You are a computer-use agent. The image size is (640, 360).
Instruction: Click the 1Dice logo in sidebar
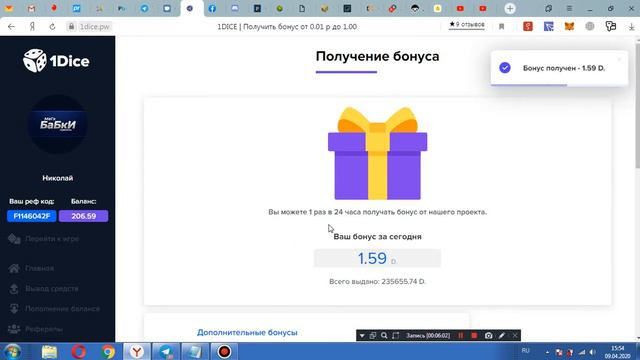(x=56, y=61)
